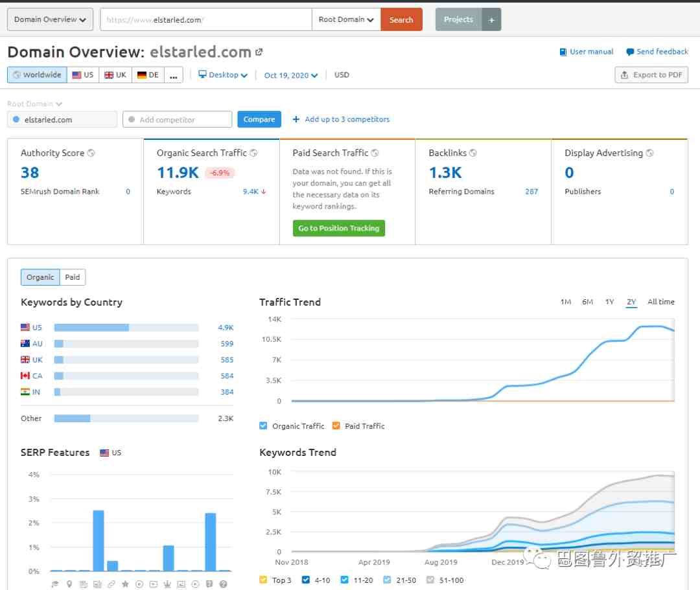Click the elstarled.com URL search field

click(206, 19)
